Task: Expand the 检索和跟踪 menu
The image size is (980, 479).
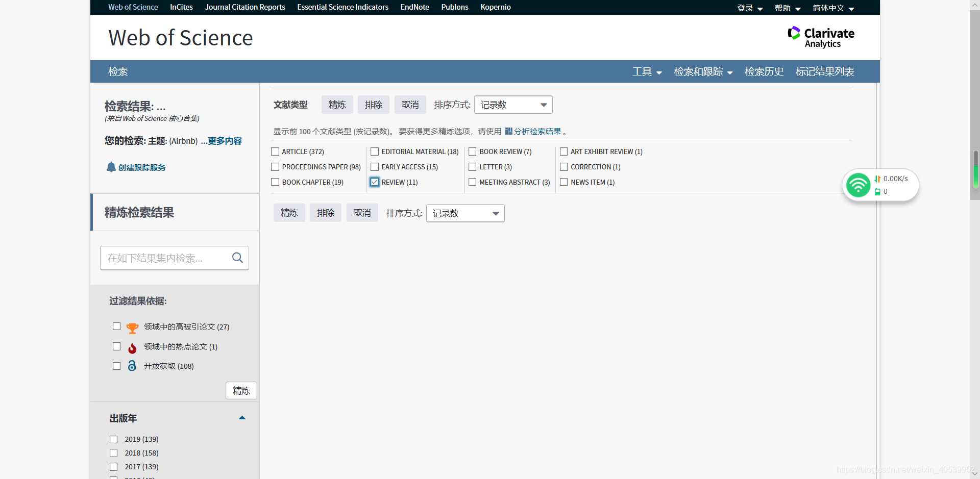Action: (703, 71)
